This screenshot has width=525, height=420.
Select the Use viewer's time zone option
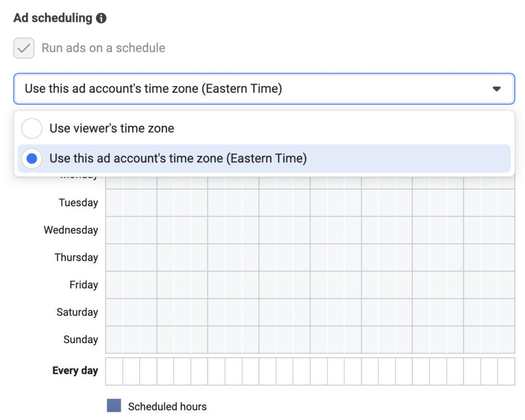click(x=31, y=128)
